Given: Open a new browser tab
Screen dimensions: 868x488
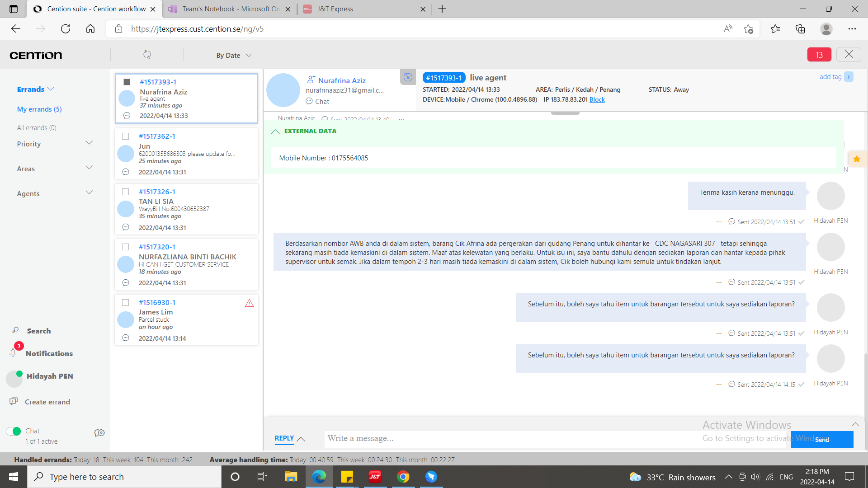Looking at the screenshot, I should (x=442, y=9).
